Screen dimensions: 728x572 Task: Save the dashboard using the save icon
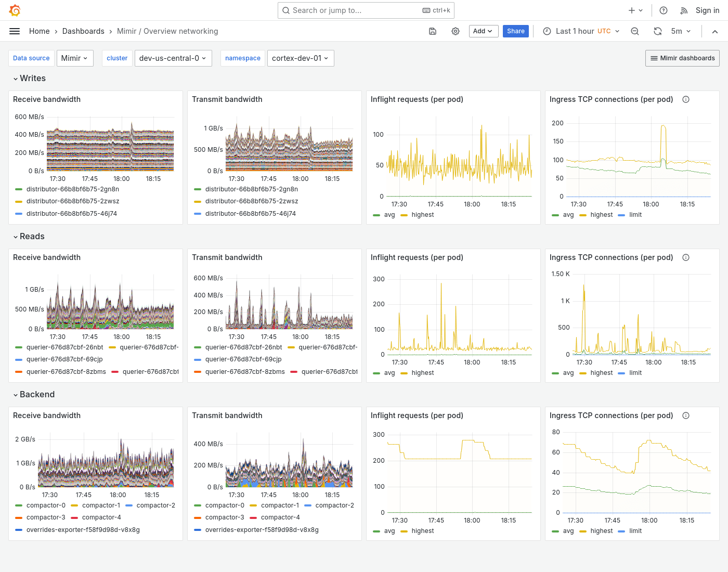(x=433, y=31)
